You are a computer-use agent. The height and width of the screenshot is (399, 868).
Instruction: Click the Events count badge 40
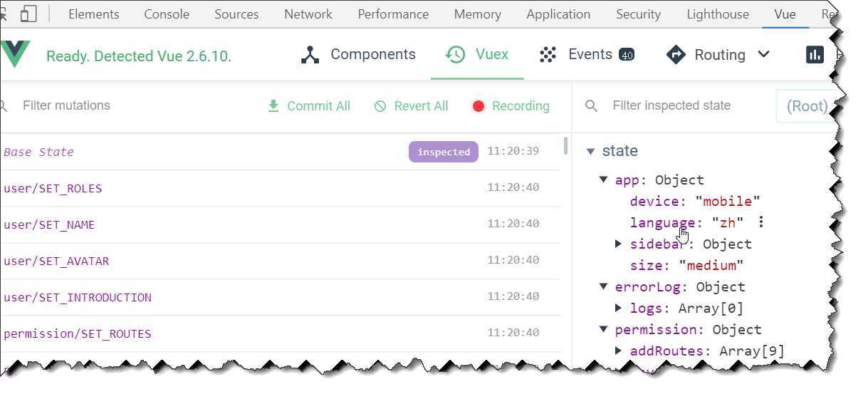(627, 56)
